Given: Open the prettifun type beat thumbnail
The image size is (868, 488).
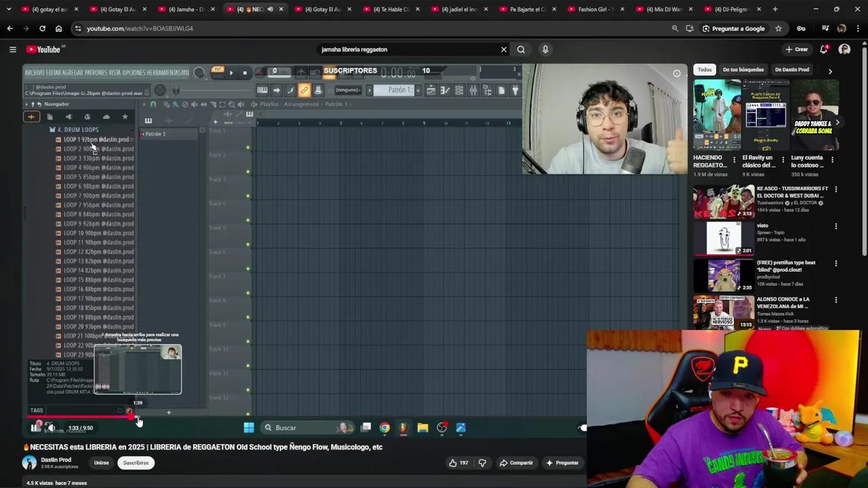Looking at the screenshot, I should tap(724, 275).
